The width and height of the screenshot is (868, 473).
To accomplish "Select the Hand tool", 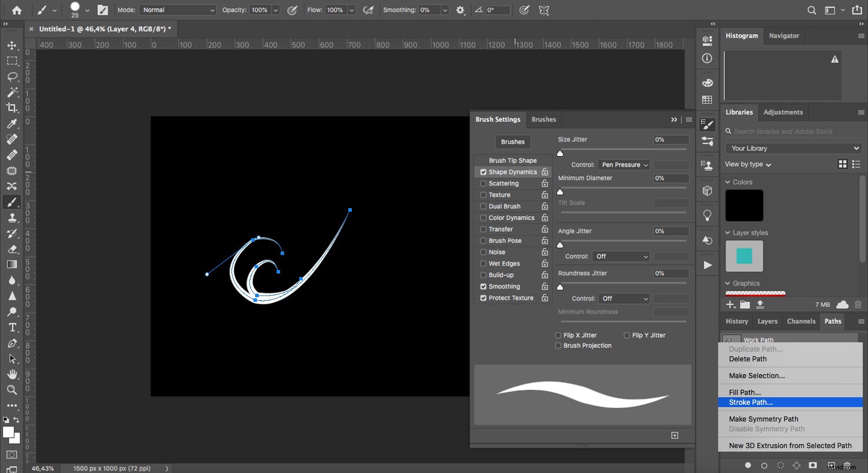I will [x=12, y=374].
